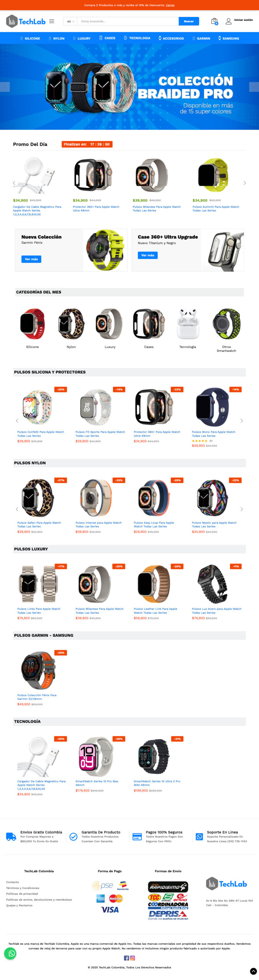The height and width of the screenshot is (980, 259).
Task: Click Ver más under Nueva Colección
Action: pos(31,259)
